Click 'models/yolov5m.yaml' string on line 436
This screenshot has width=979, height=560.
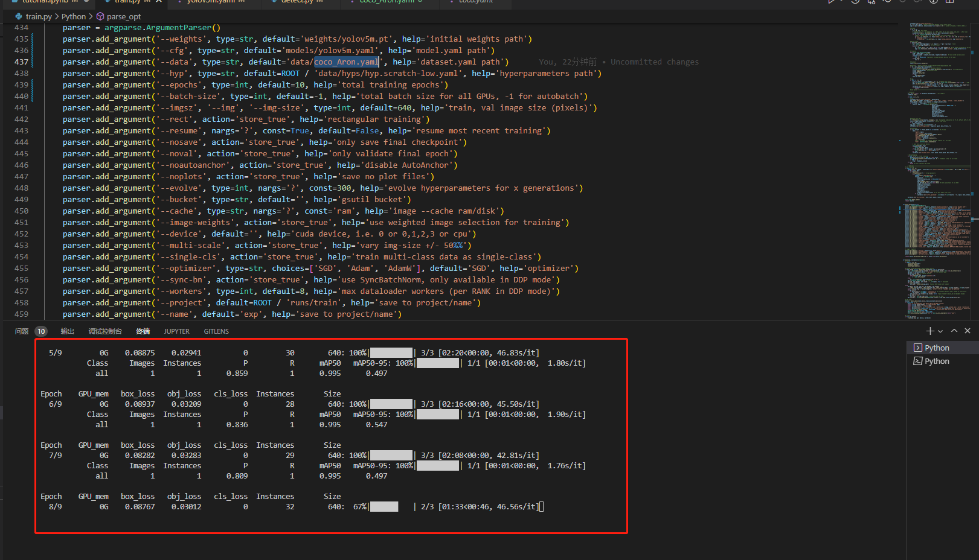[x=330, y=50]
